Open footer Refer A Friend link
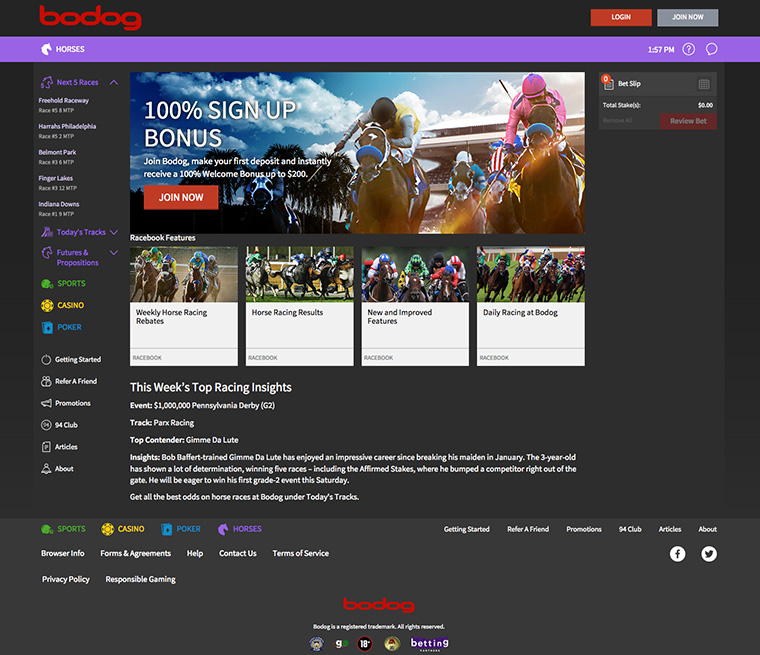 pyautogui.click(x=528, y=529)
